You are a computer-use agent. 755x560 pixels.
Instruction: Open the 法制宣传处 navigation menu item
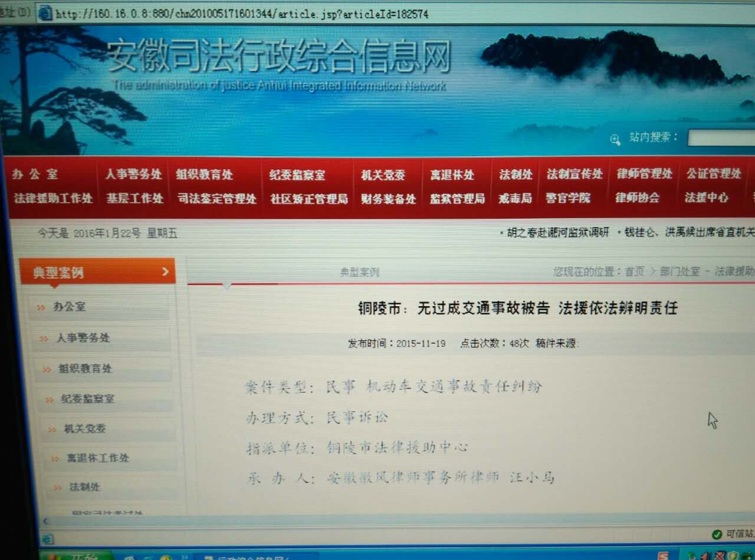574,174
